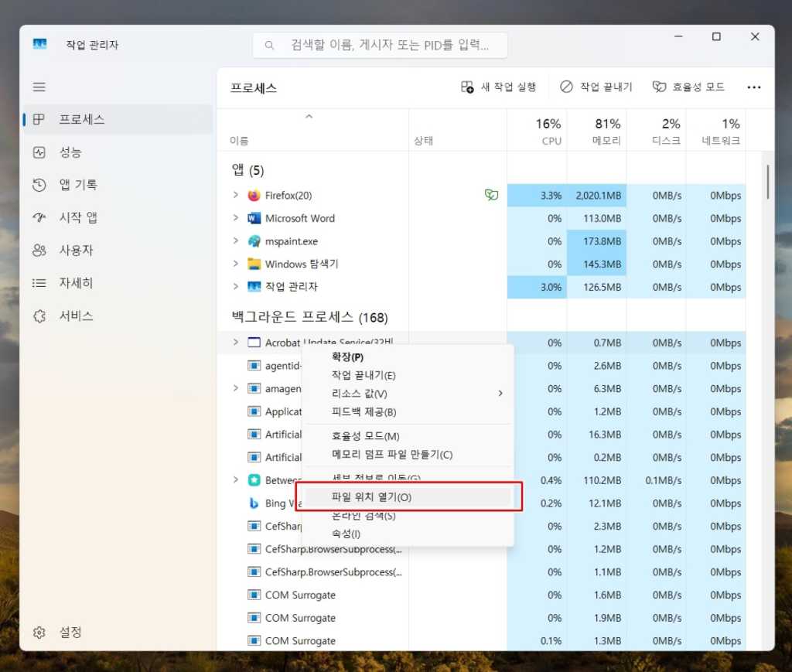This screenshot has height=672, width=792.
Task: Expand the Windows 탐색기 process group
Action: click(x=236, y=264)
